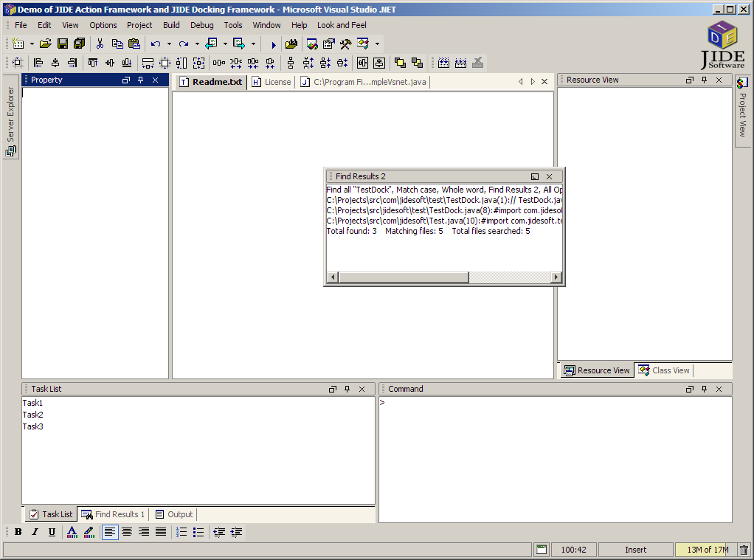Click the Align Bottoms layout icon

[126, 63]
